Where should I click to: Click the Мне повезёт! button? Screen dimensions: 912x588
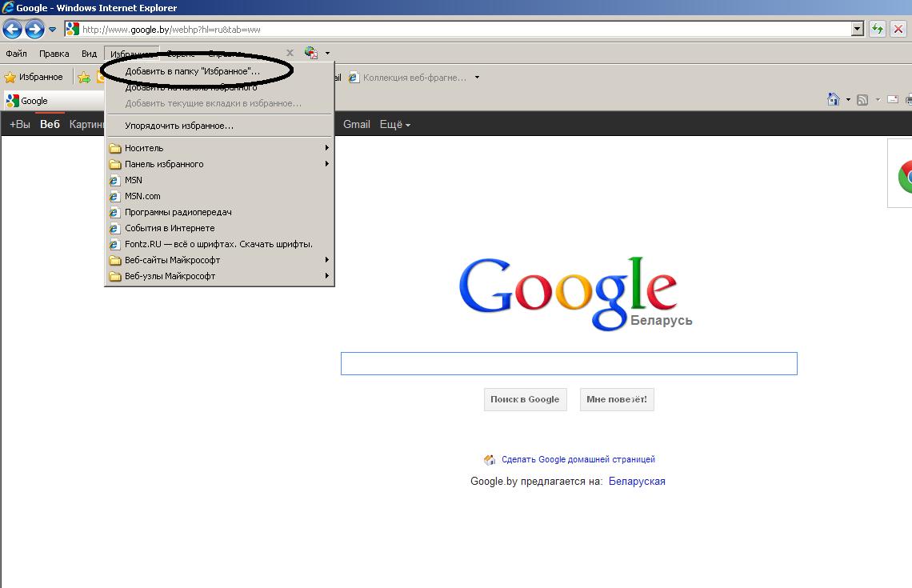point(617,399)
